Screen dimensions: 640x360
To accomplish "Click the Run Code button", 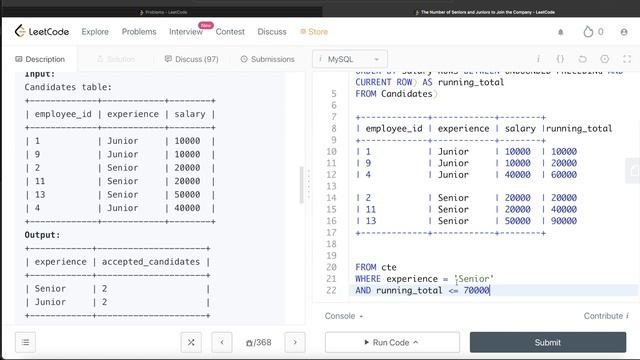I will (392, 342).
